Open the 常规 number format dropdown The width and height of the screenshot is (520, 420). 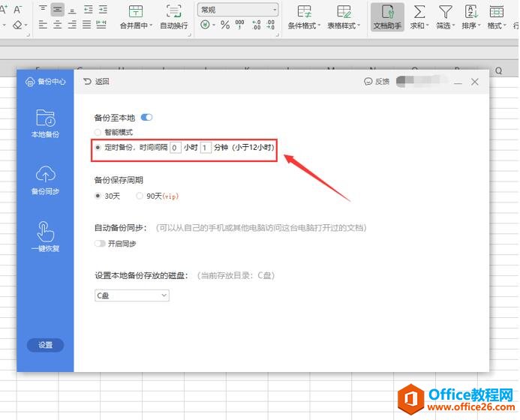[238, 10]
